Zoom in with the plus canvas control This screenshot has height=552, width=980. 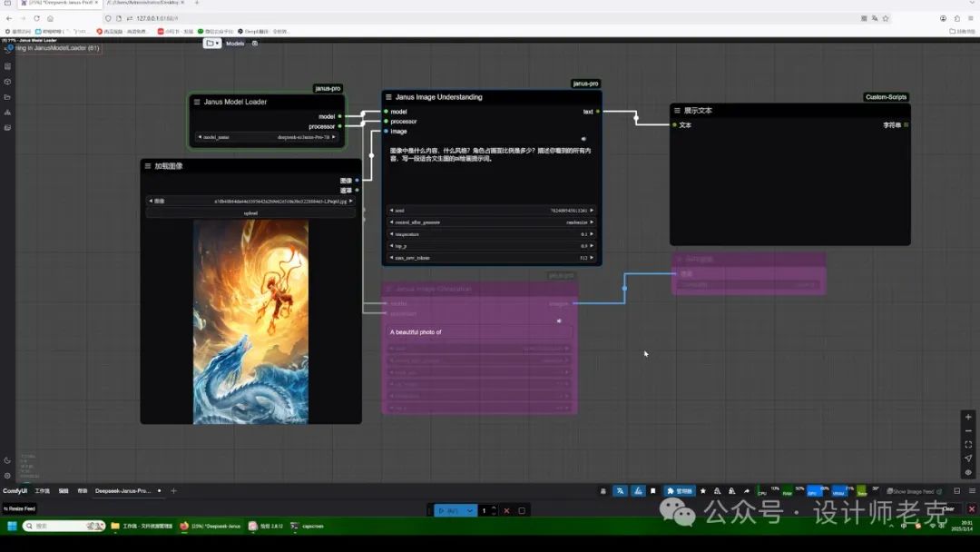(x=968, y=417)
